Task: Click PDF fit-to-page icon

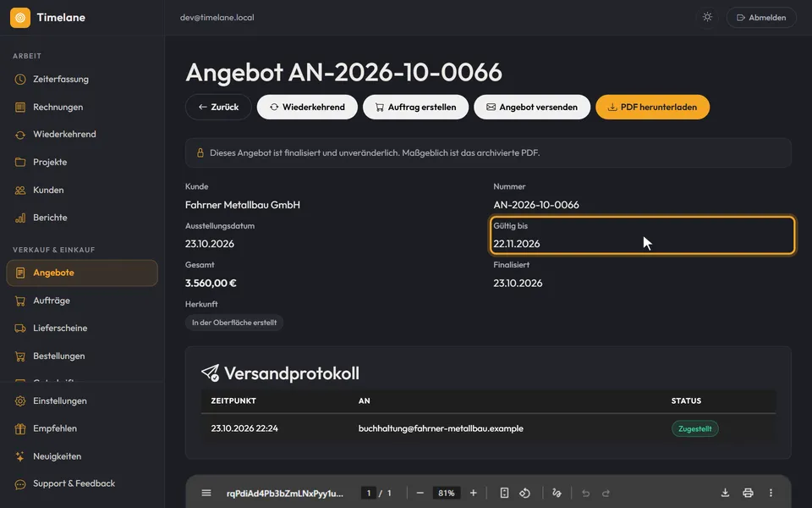Action: point(504,493)
